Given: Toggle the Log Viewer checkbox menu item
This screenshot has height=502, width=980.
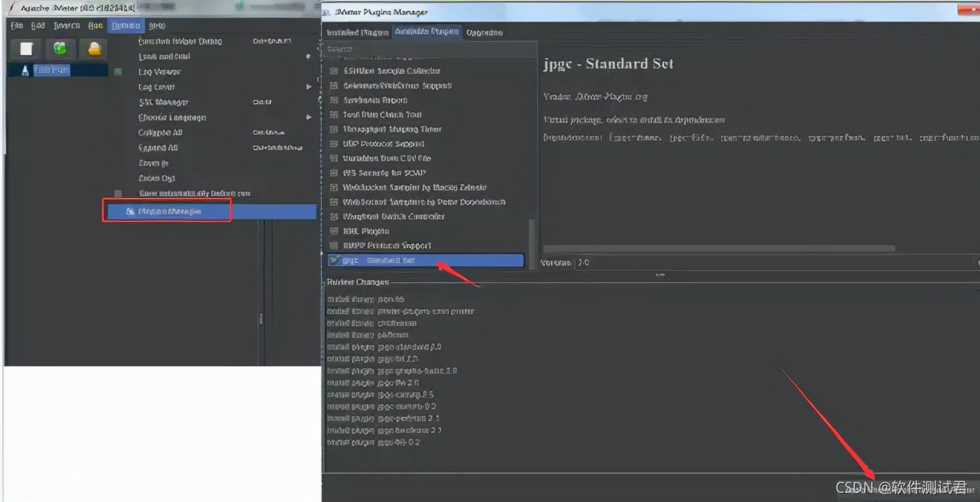Looking at the screenshot, I should (118, 72).
